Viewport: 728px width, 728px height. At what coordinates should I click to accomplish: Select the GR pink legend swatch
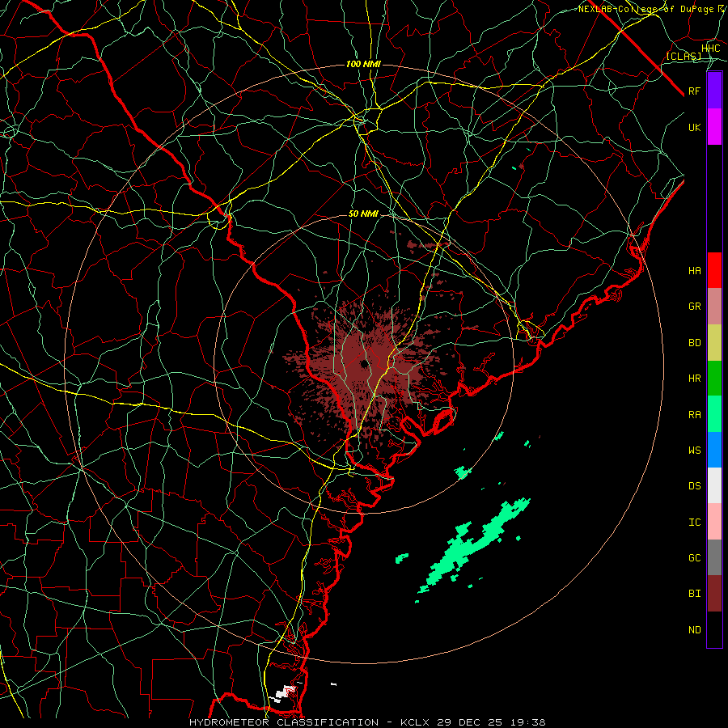714,307
